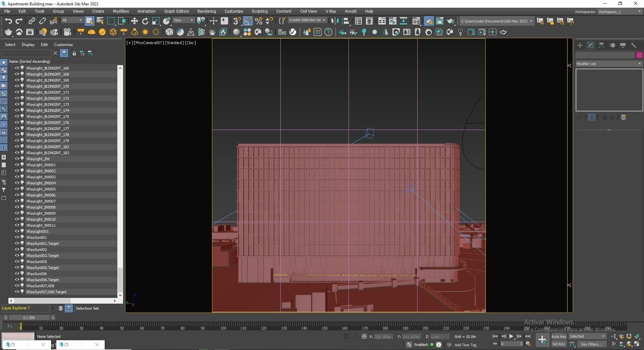Click the PhysCamera007 viewport label
644x350 pixels.
(149, 43)
